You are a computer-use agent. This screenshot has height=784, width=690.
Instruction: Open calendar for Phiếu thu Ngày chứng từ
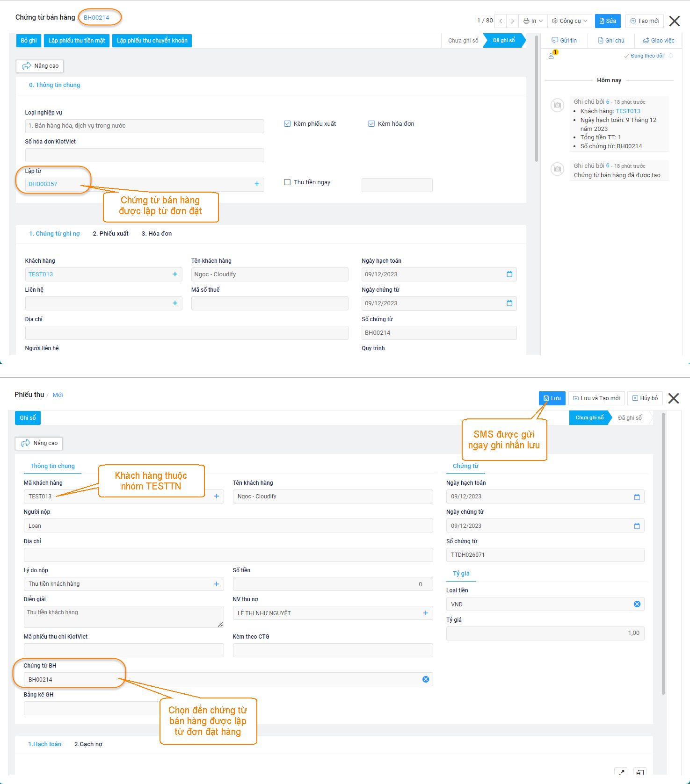coord(637,526)
